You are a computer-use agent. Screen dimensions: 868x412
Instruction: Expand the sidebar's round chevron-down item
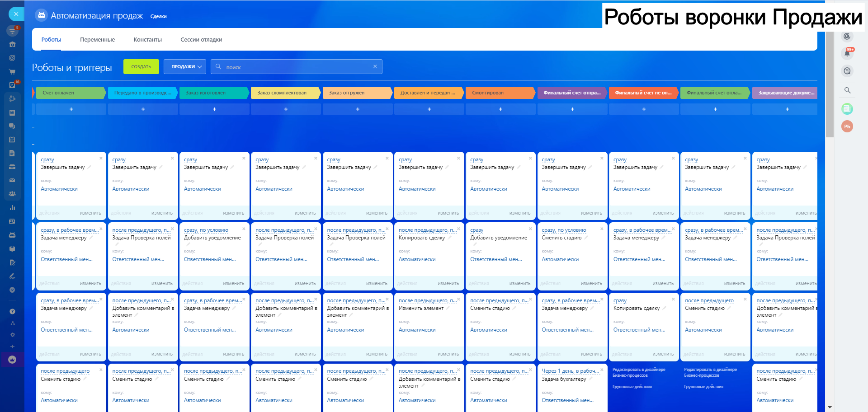(x=12, y=290)
